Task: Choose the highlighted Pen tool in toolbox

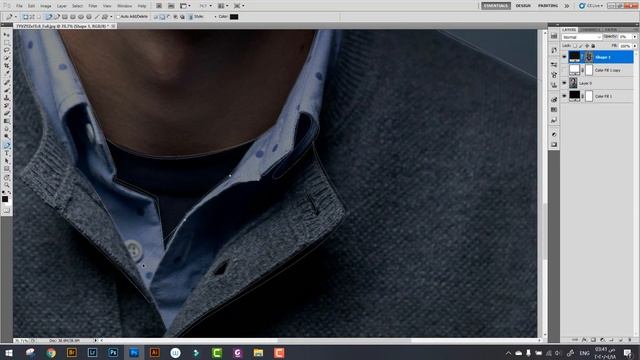Action: coord(7,144)
